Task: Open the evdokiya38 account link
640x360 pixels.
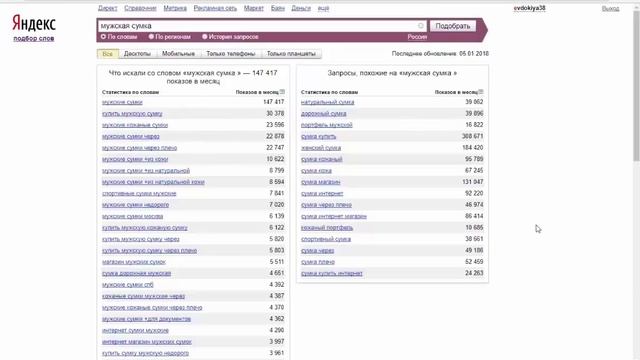Action: tap(529, 8)
